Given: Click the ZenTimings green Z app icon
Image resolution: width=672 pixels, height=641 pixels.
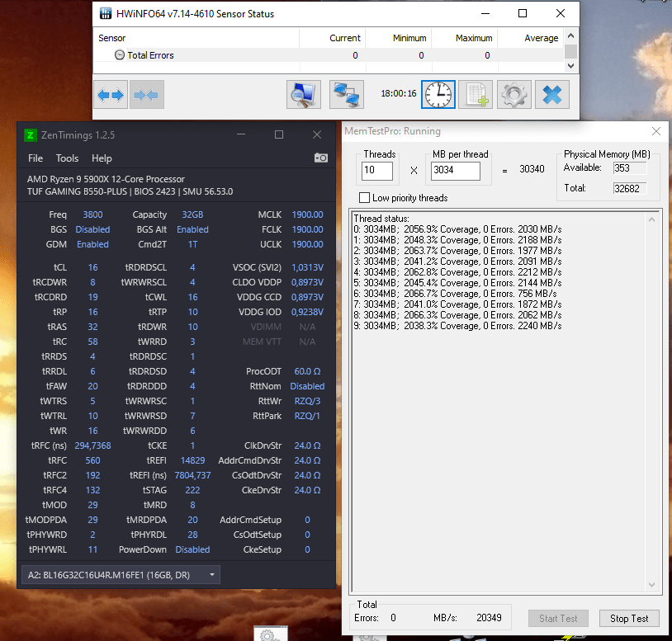Looking at the screenshot, I should coord(30,135).
